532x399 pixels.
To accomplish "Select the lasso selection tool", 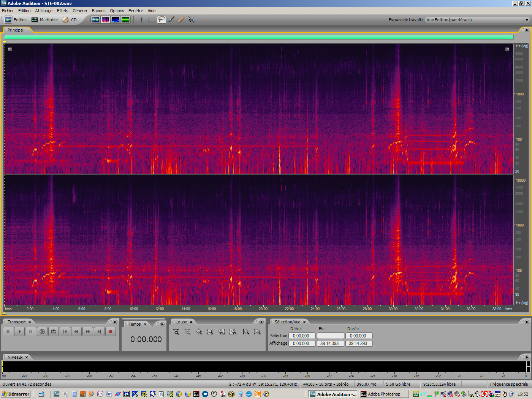I will pos(161,19).
